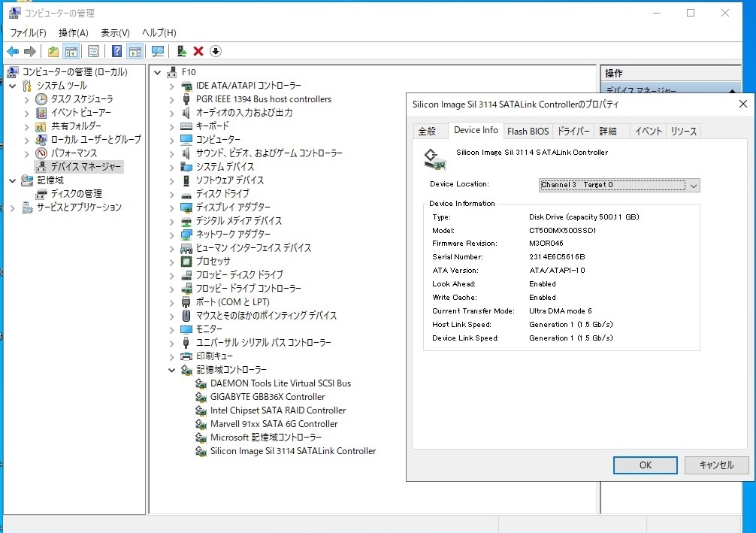Select the ディスクの管理 icon
The height and width of the screenshot is (533, 756).
coord(41,194)
